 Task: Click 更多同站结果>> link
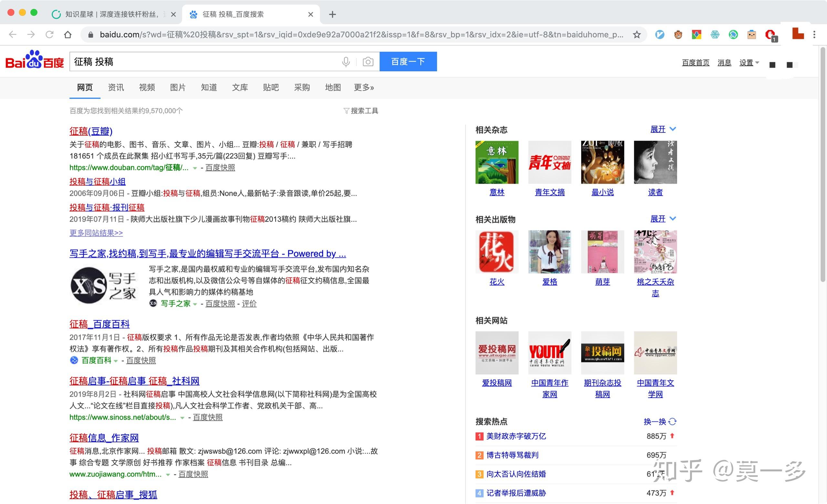coord(96,233)
